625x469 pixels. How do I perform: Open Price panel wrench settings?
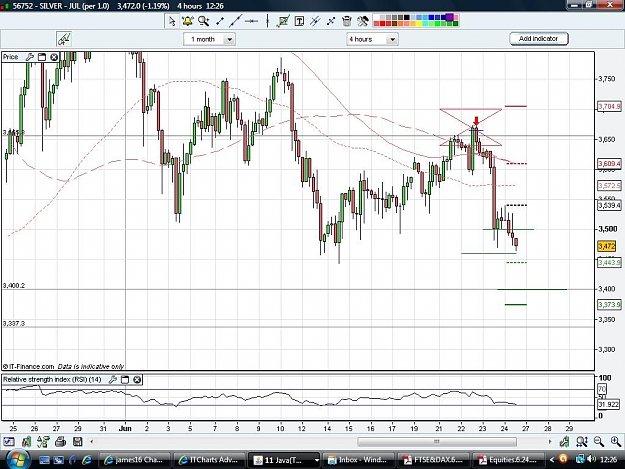coord(29,57)
